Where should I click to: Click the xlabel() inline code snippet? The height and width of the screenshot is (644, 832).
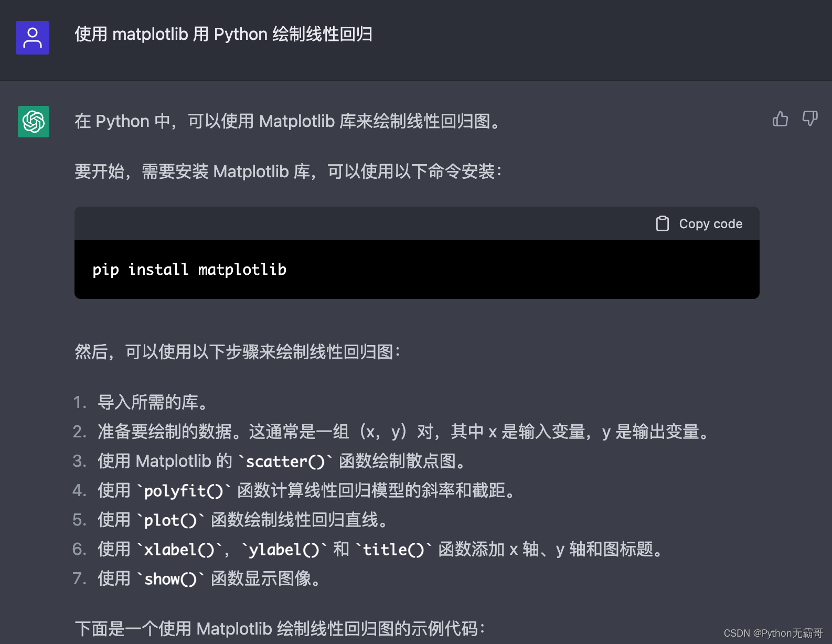(x=178, y=549)
